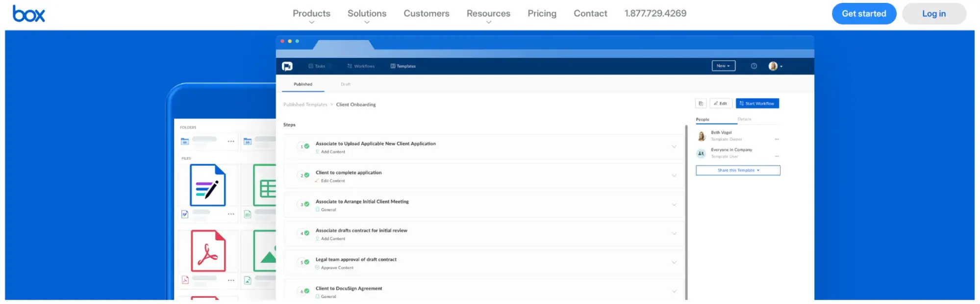Open the Contact page
Viewport: 980px width, 304px height.
(590, 14)
